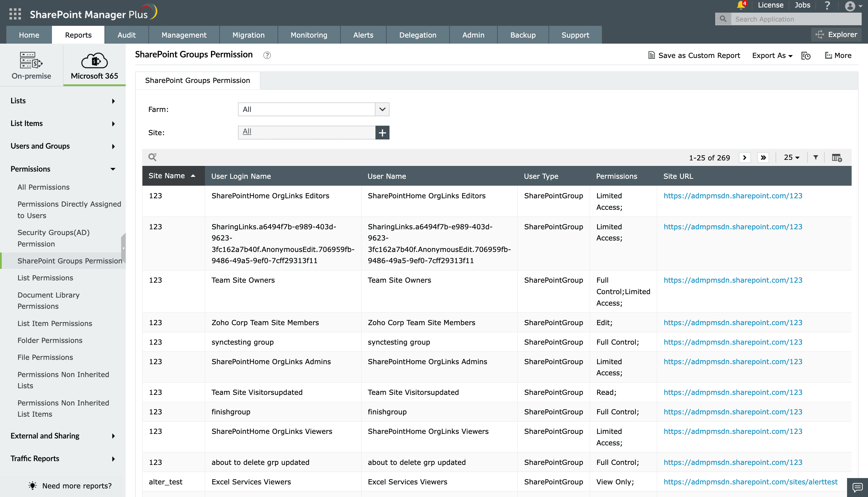
Task: Open Permissions Directly Assigned to Users
Action: [x=69, y=209]
